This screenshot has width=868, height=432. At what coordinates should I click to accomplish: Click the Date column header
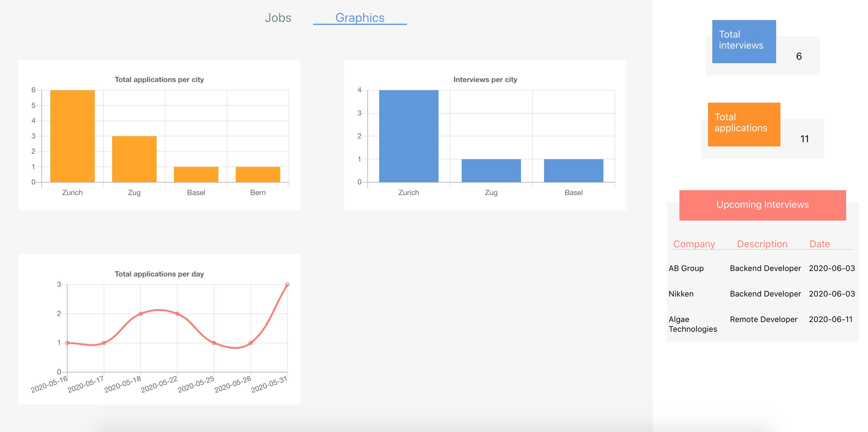click(819, 244)
